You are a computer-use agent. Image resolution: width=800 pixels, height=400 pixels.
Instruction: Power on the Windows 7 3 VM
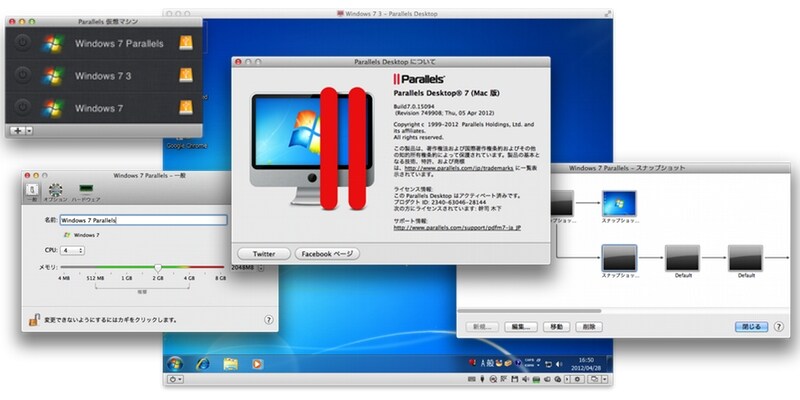point(21,76)
